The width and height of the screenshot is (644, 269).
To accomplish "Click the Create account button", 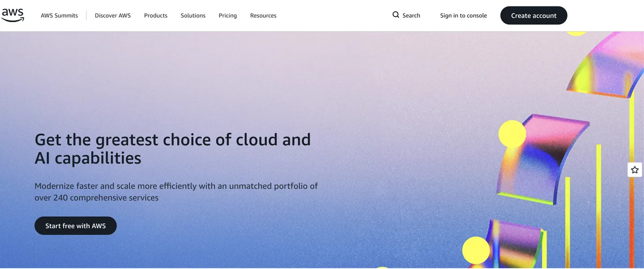I will point(533,16).
